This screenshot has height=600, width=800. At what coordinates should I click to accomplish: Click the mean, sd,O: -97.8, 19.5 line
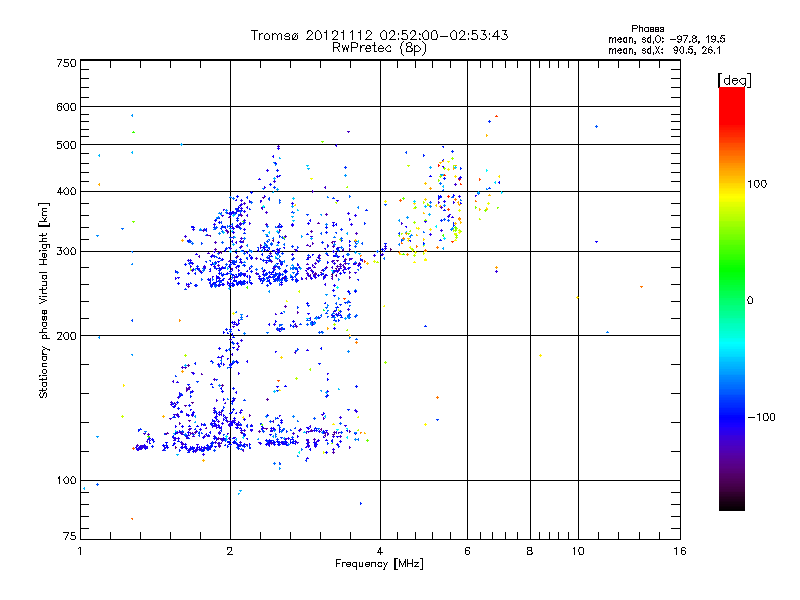point(666,39)
